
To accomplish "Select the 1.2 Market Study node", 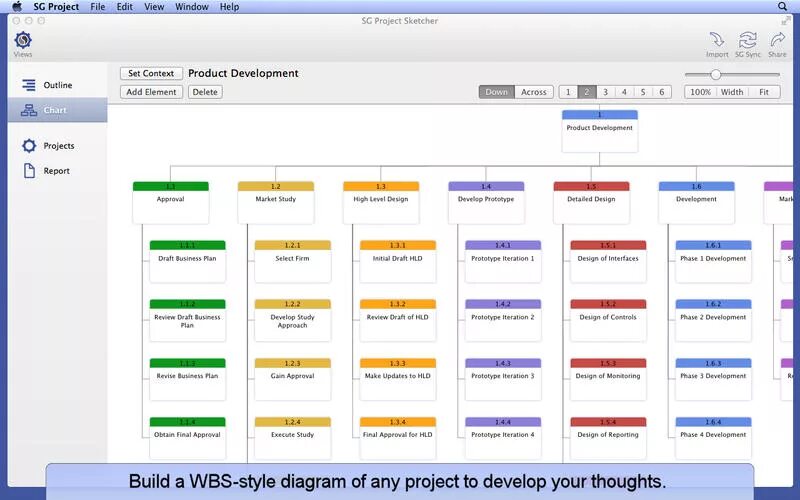I will (x=276, y=203).
